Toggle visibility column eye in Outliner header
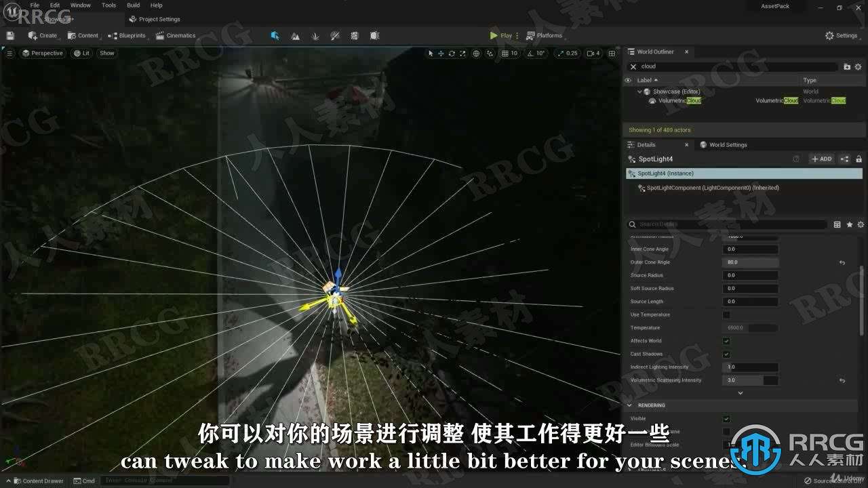 tap(629, 80)
